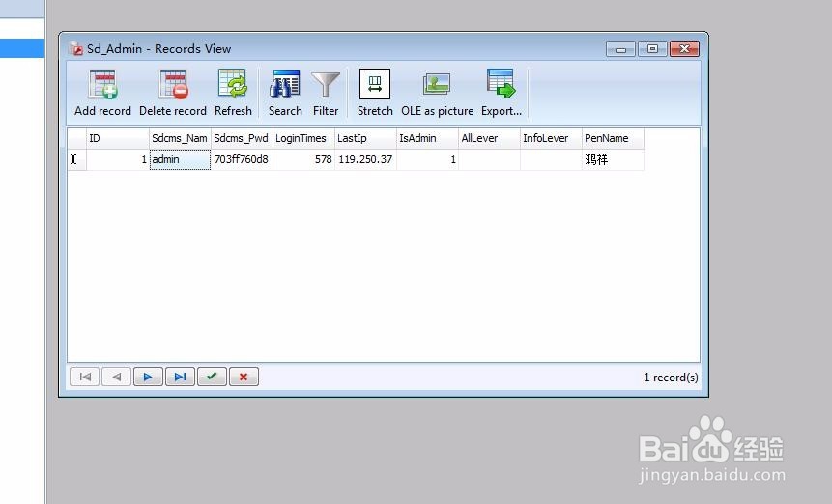
Task: Select the 'admin' name cell
Action: click(x=180, y=159)
